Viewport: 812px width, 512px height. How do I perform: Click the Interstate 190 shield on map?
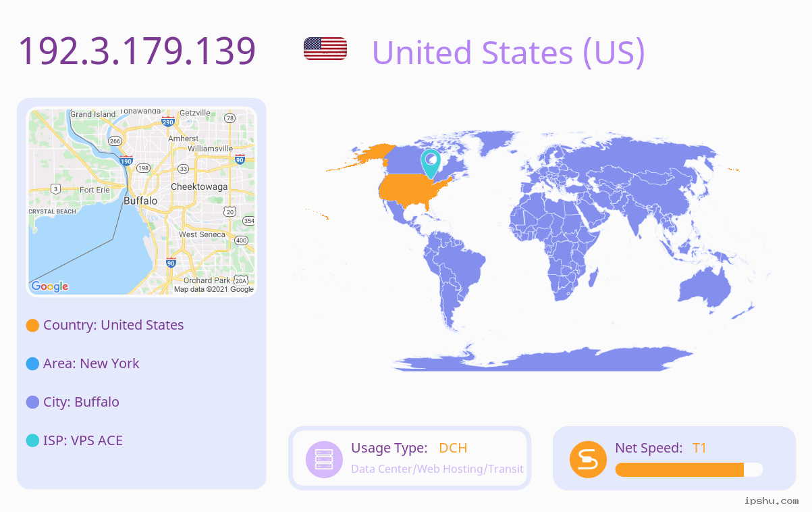pyautogui.click(x=126, y=161)
